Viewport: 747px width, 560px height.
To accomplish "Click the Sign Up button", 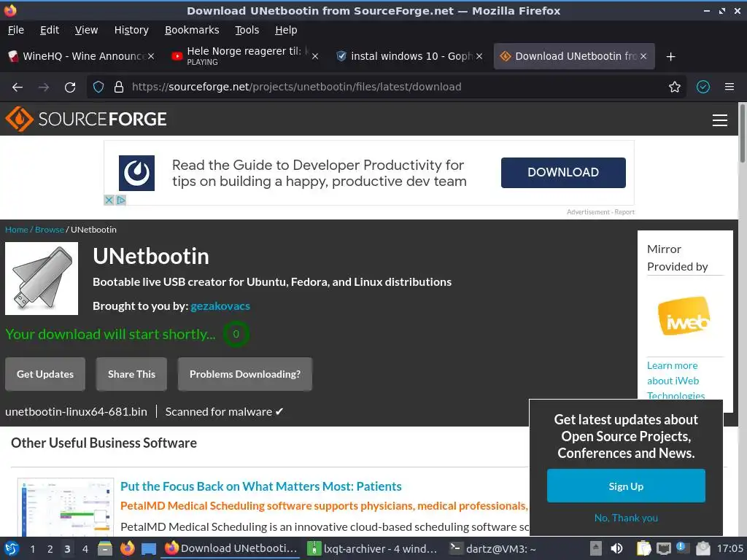I will [626, 486].
